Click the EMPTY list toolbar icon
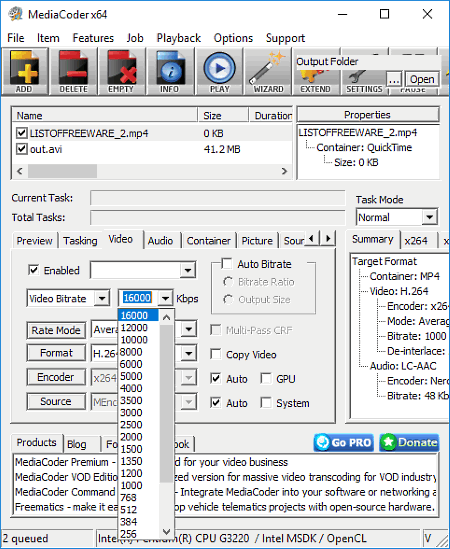The width and height of the screenshot is (450, 549). 122,72
